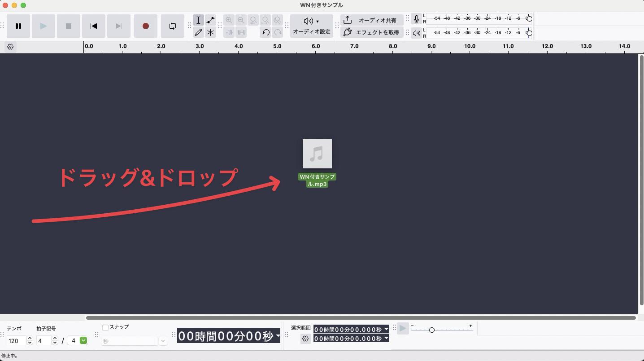644x361 pixels.
Task: Expand the time signature denominator dropdown
Action: 83,341
